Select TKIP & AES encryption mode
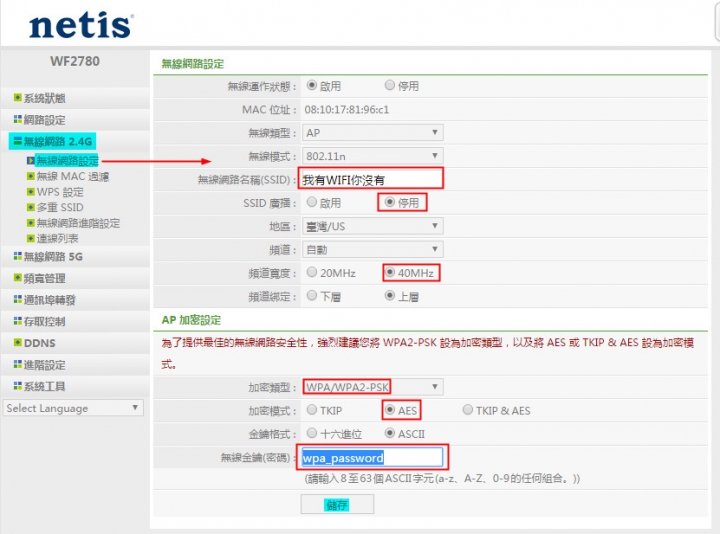Viewport: 720px width, 534px height. [467, 410]
